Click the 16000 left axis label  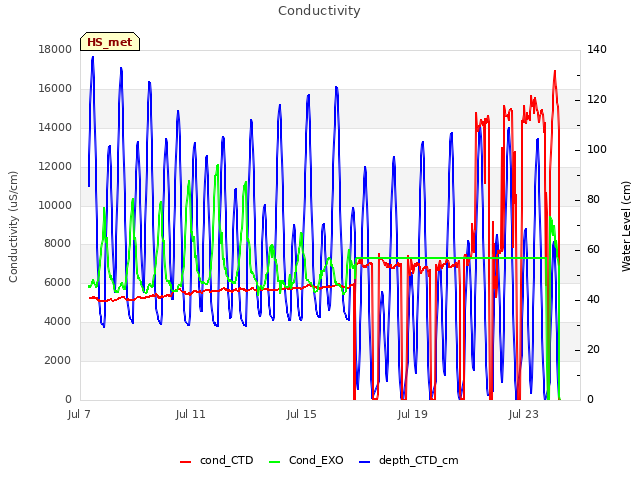click(55, 89)
